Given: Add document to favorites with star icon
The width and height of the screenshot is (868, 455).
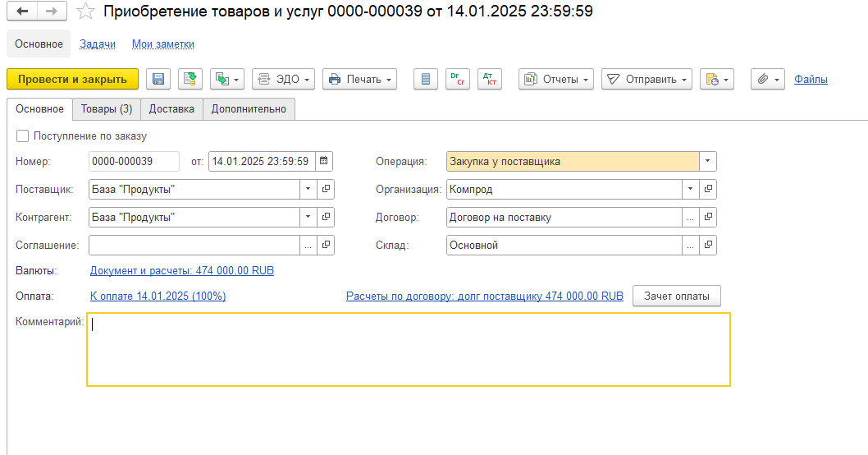Looking at the screenshot, I should click(x=85, y=11).
